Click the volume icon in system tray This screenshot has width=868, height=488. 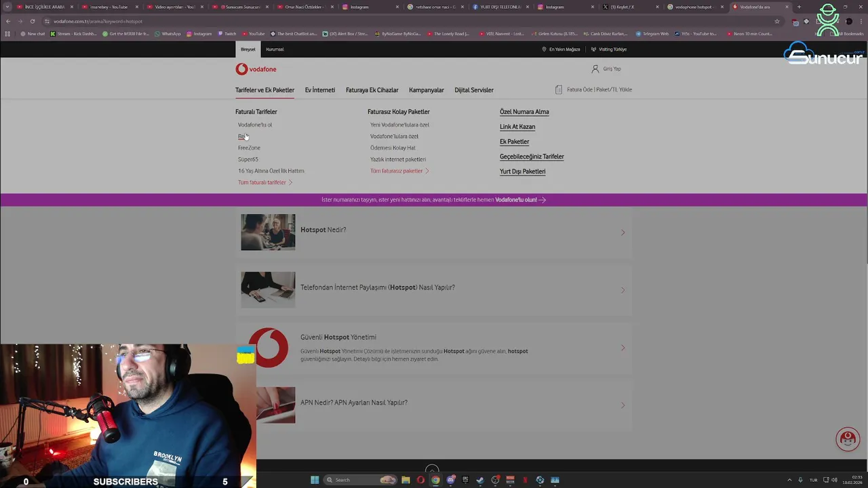tap(835, 480)
